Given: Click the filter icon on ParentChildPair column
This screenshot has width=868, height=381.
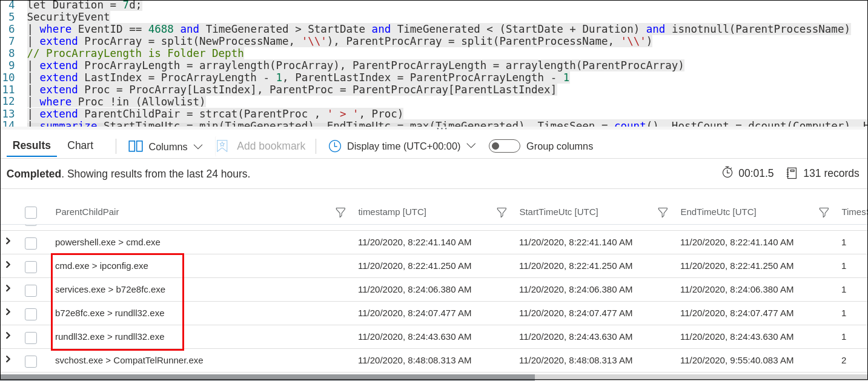Looking at the screenshot, I should point(340,212).
